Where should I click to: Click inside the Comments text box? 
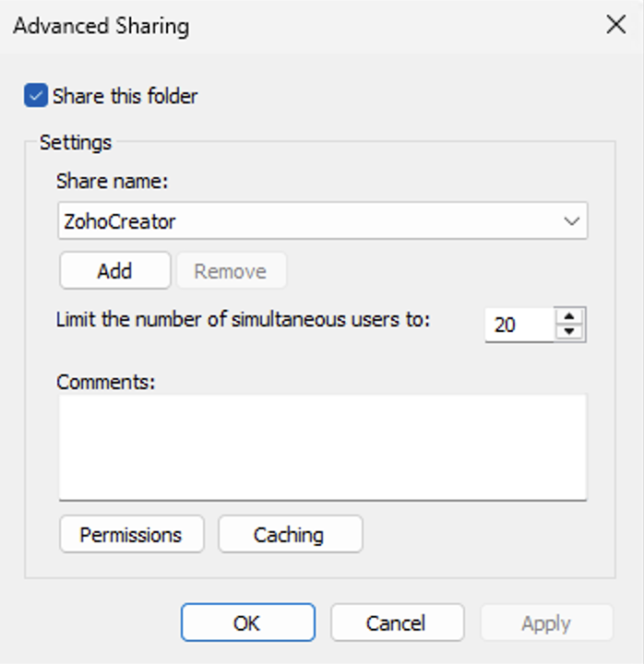[x=323, y=447]
